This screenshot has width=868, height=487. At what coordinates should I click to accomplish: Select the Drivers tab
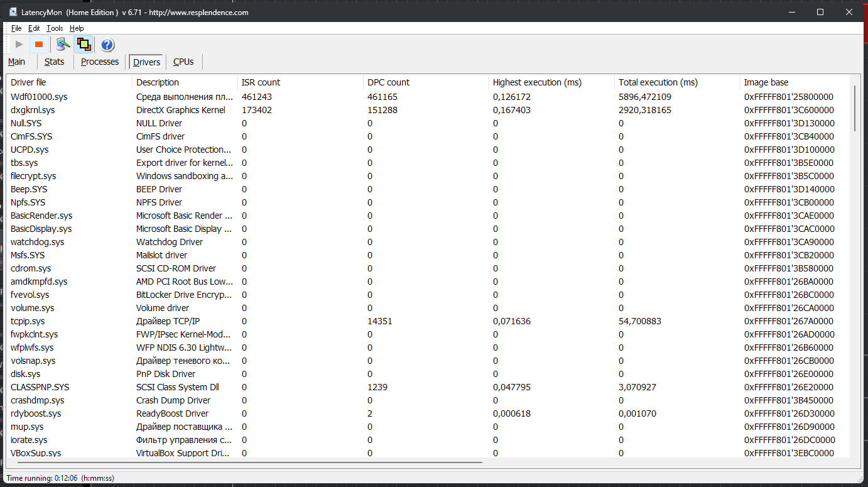[147, 62]
